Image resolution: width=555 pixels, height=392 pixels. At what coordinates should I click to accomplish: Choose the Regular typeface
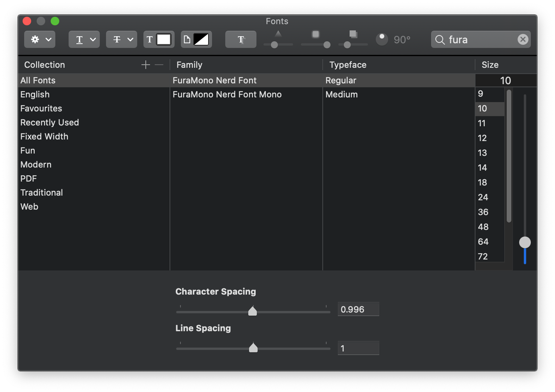[x=399, y=80]
